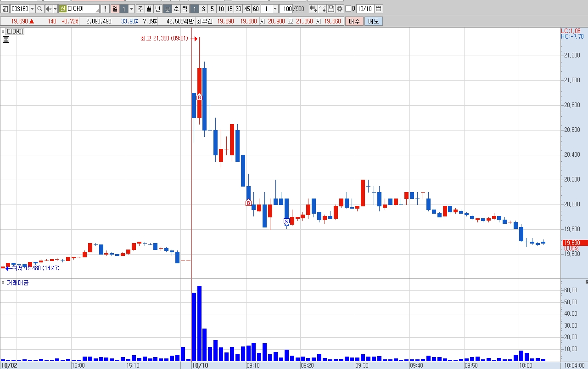Click the 매도 sell button
Image resolution: width=588 pixels, height=369 pixels.
pyautogui.click(x=374, y=21)
